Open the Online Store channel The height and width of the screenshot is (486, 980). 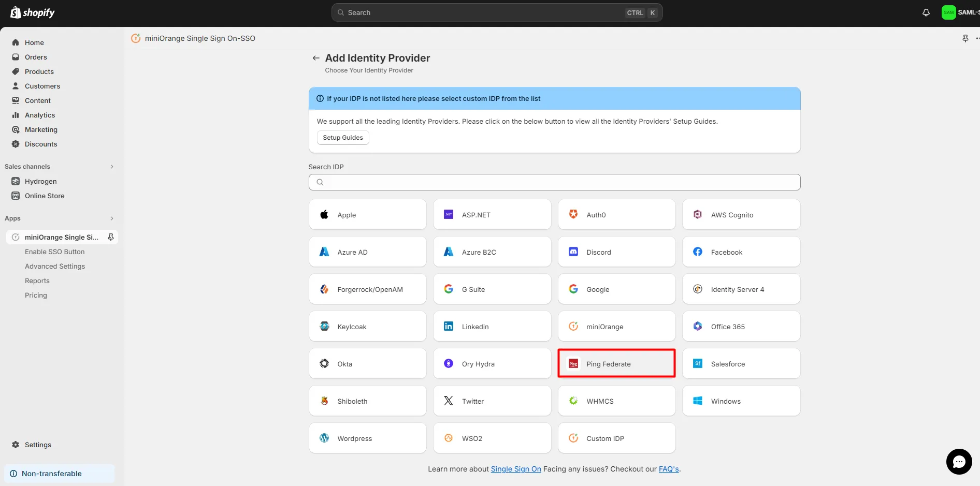(62, 196)
